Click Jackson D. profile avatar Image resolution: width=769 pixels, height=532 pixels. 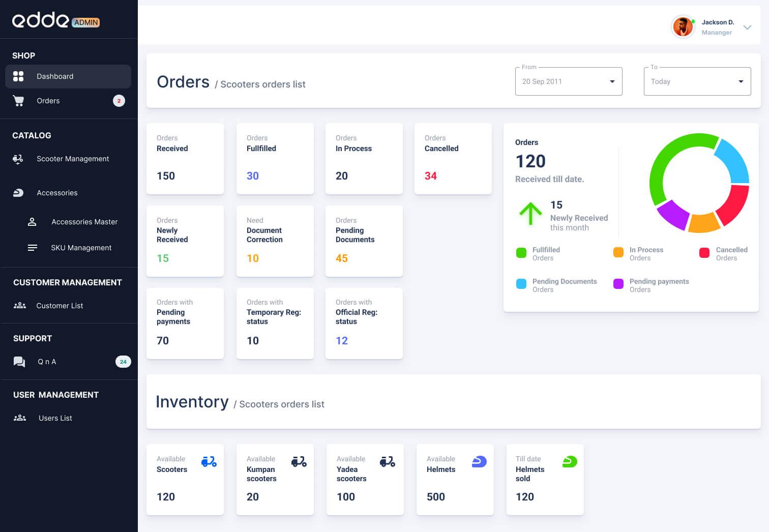coord(683,27)
